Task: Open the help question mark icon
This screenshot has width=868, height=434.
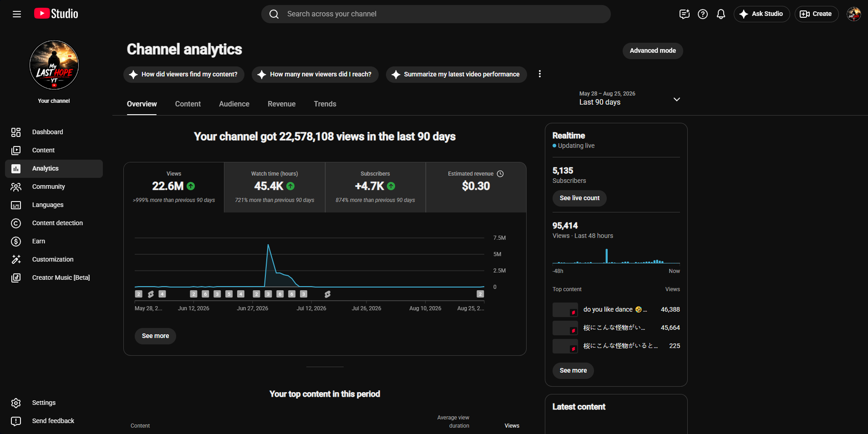Action: coord(703,14)
